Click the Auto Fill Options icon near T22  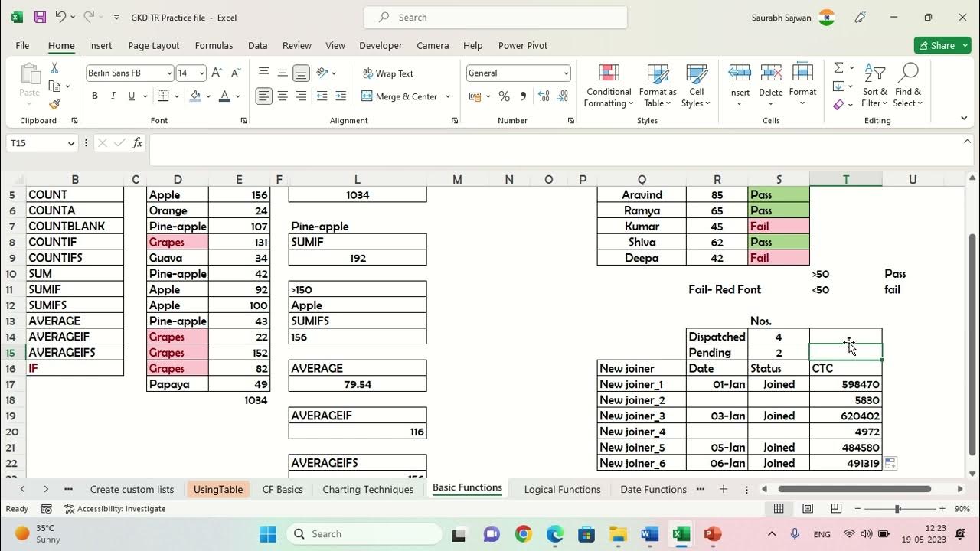pyautogui.click(x=890, y=463)
